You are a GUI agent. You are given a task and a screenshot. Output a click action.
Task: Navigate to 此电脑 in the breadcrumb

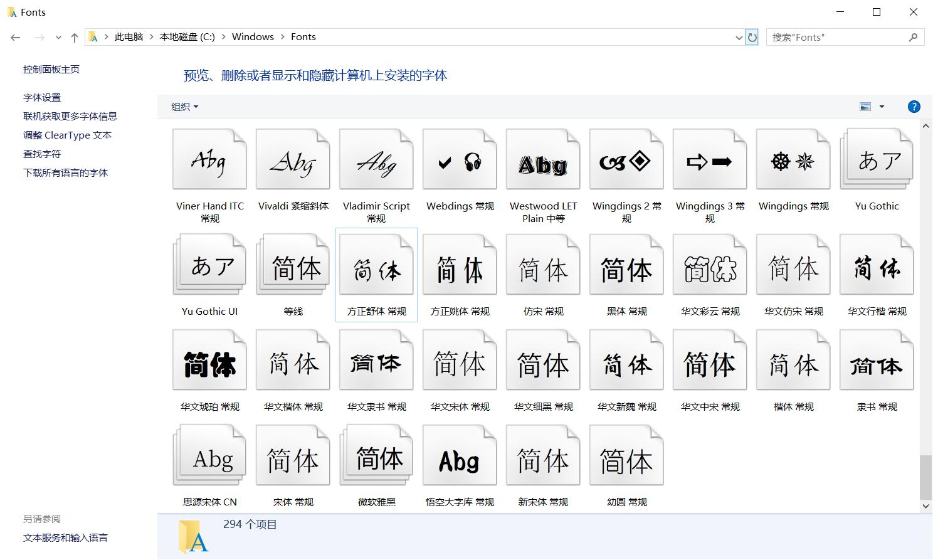(x=129, y=37)
